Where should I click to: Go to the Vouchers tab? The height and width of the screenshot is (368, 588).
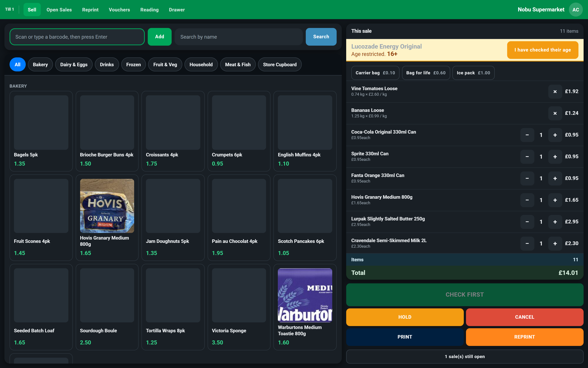tap(119, 10)
